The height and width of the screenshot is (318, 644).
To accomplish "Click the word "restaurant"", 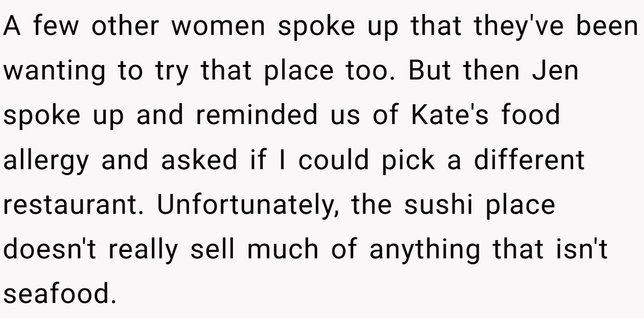I will coord(73,206).
